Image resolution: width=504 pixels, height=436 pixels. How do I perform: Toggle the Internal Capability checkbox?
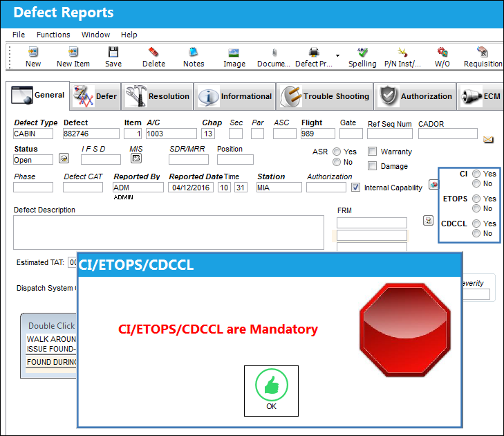click(355, 188)
